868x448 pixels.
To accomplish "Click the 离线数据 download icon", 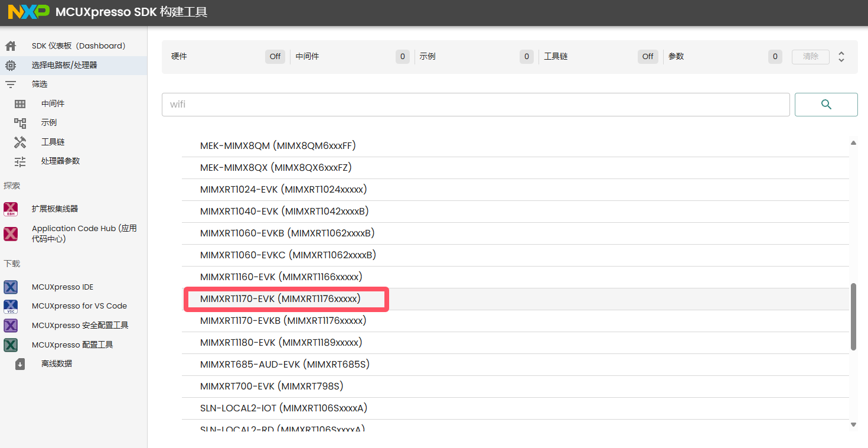I will click(x=20, y=364).
